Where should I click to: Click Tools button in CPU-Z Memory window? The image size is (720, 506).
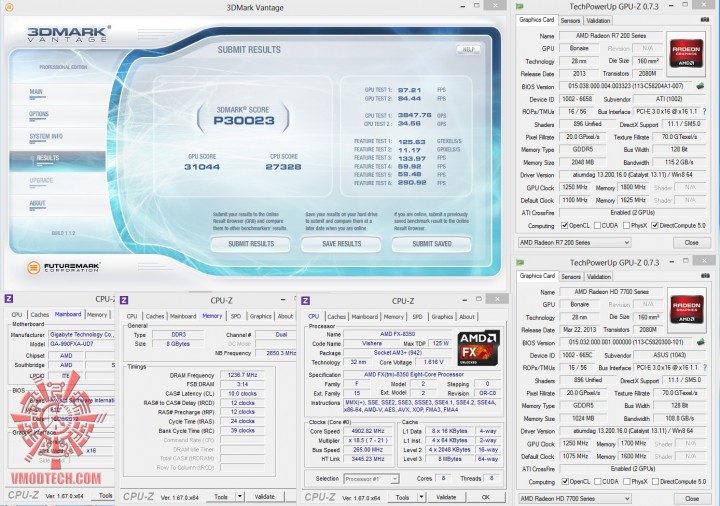tap(221, 496)
